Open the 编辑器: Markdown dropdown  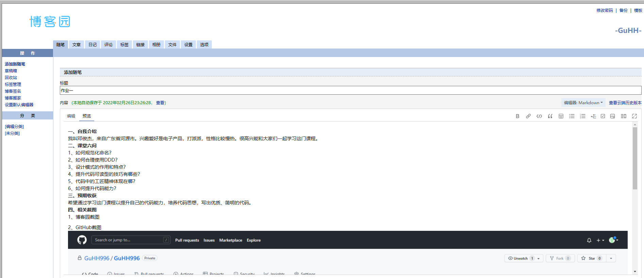[x=583, y=103]
